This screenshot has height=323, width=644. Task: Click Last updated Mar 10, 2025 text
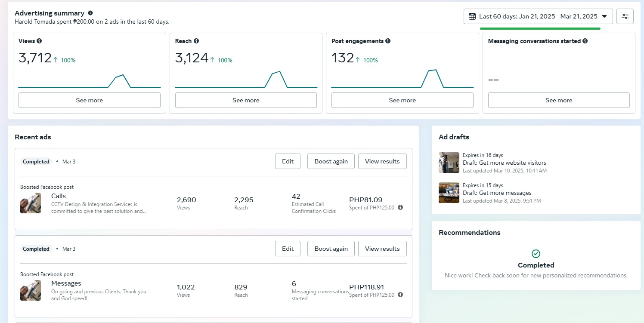[505, 171]
